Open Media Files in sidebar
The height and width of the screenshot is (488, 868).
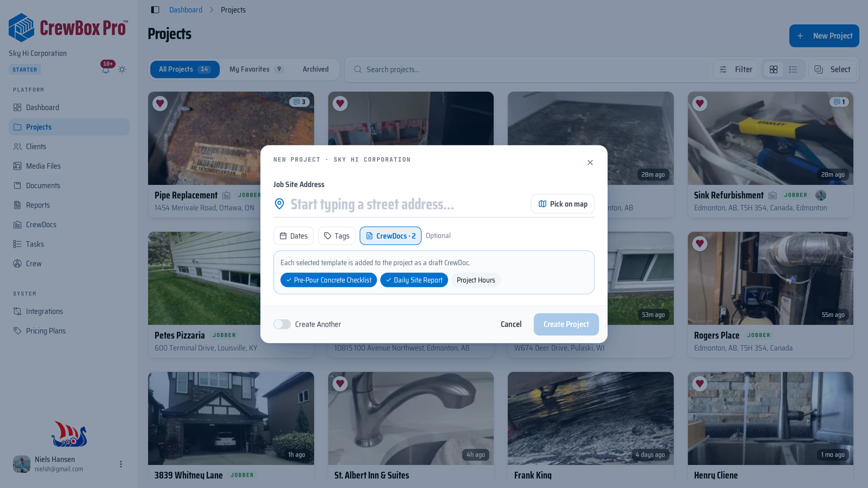pos(69,166)
